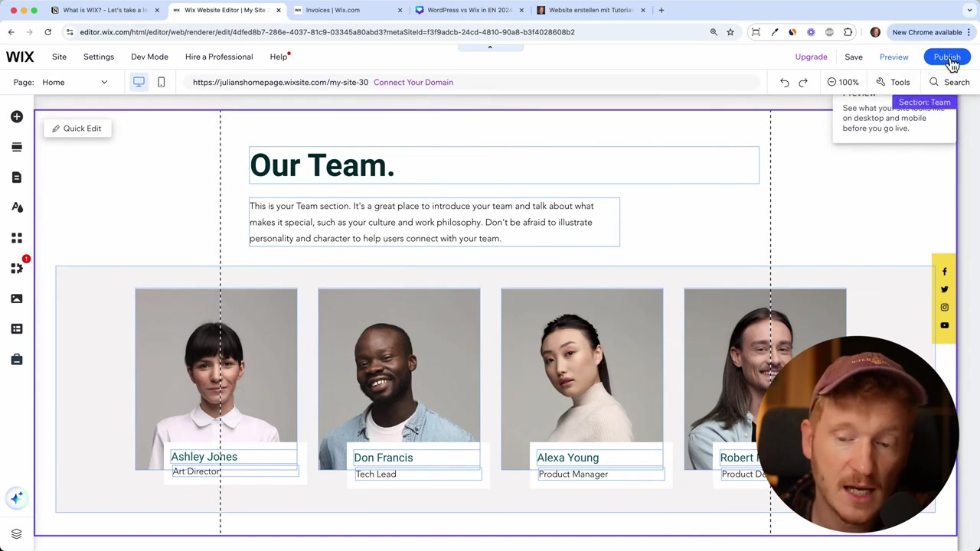Open the Settings menu

(99, 57)
